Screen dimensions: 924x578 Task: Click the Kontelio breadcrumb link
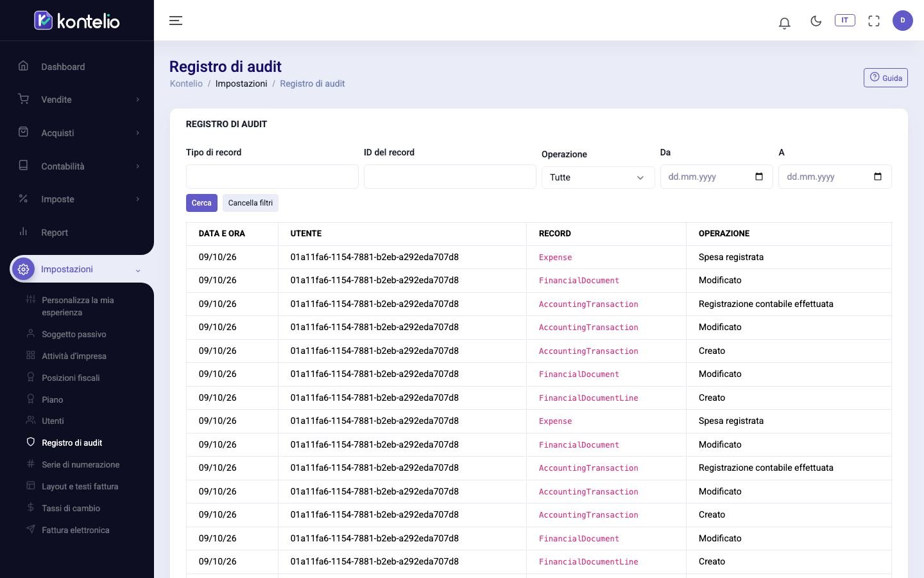[x=186, y=83]
